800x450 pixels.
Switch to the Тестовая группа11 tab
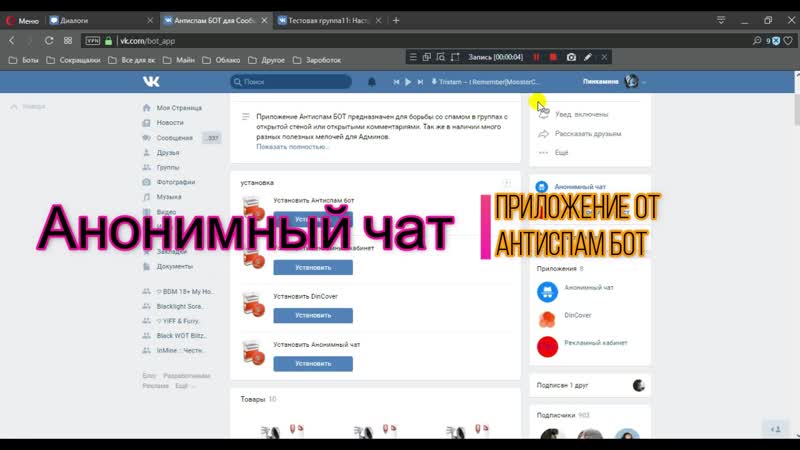330,21
